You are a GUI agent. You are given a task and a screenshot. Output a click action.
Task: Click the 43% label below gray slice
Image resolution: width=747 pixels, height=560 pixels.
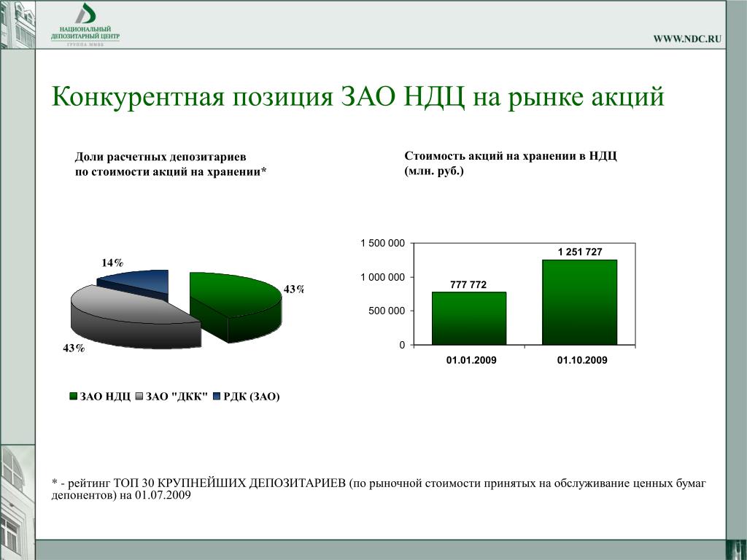click(x=74, y=349)
